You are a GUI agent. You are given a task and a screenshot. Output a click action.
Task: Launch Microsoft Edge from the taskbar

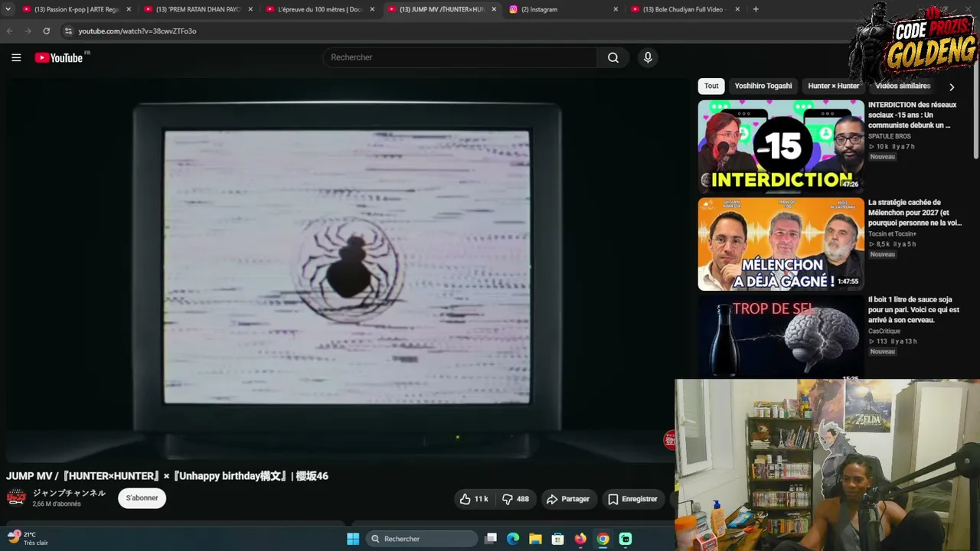[x=513, y=539]
